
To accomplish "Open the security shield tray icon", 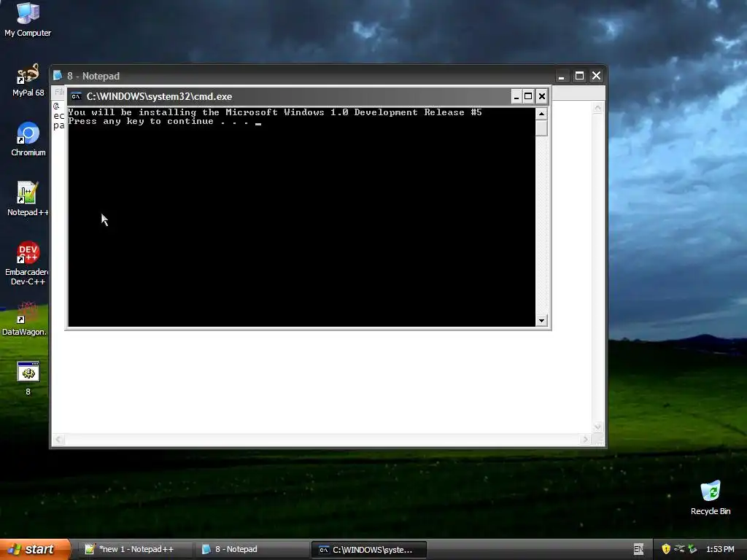I will click(666, 550).
